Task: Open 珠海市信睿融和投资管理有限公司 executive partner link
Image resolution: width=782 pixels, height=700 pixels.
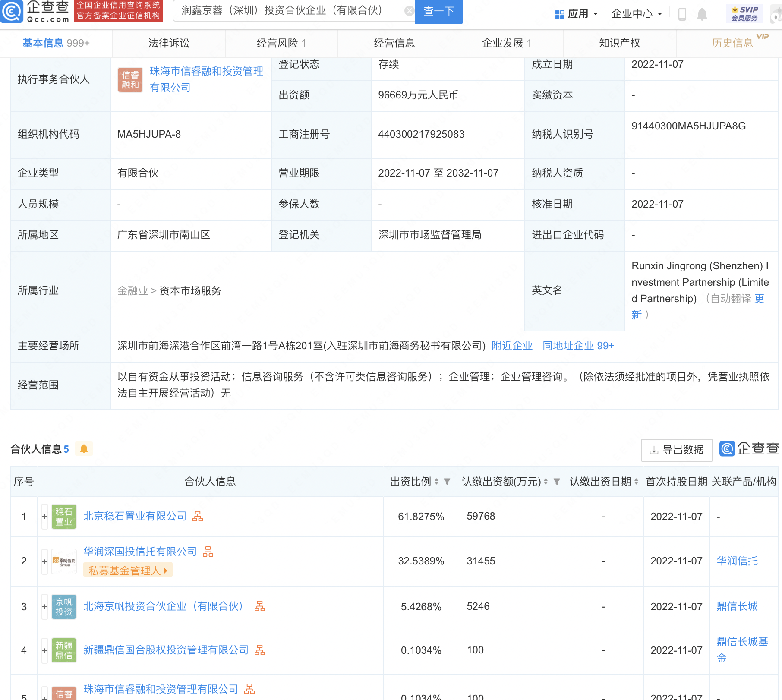Action: point(206,79)
